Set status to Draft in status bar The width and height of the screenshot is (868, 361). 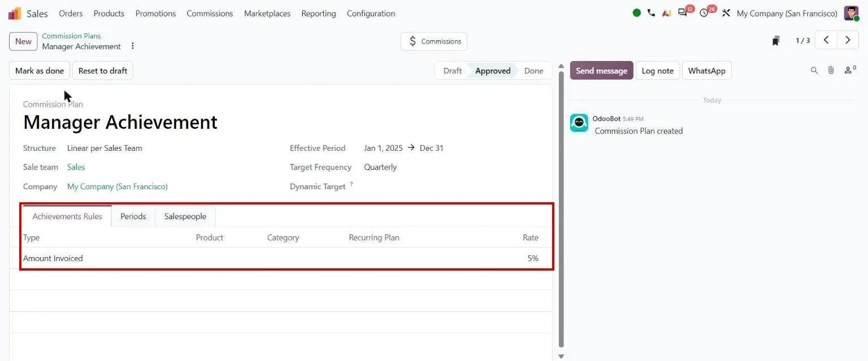point(452,71)
